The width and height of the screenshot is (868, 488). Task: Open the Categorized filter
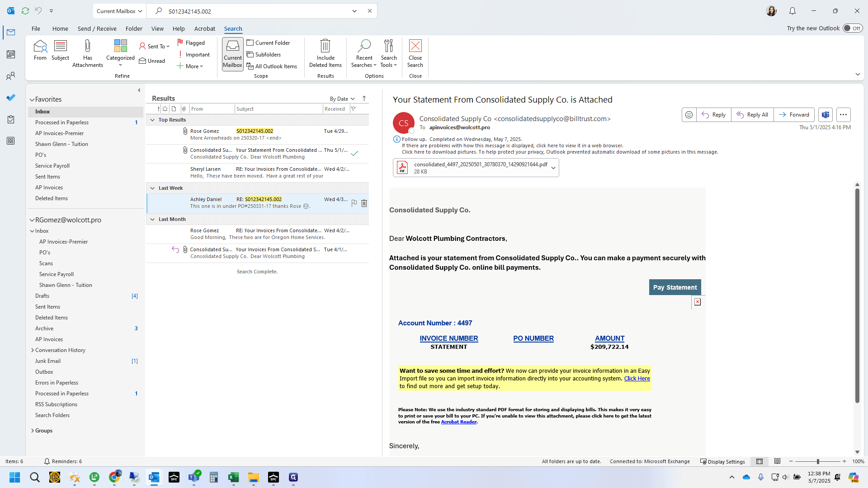click(x=120, y=54)
